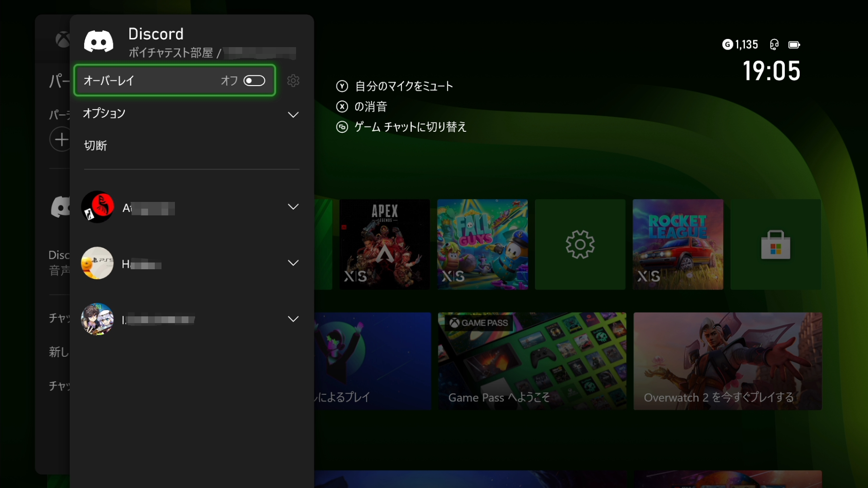Select 切断 to disconnect from voice

click(95, 146)
